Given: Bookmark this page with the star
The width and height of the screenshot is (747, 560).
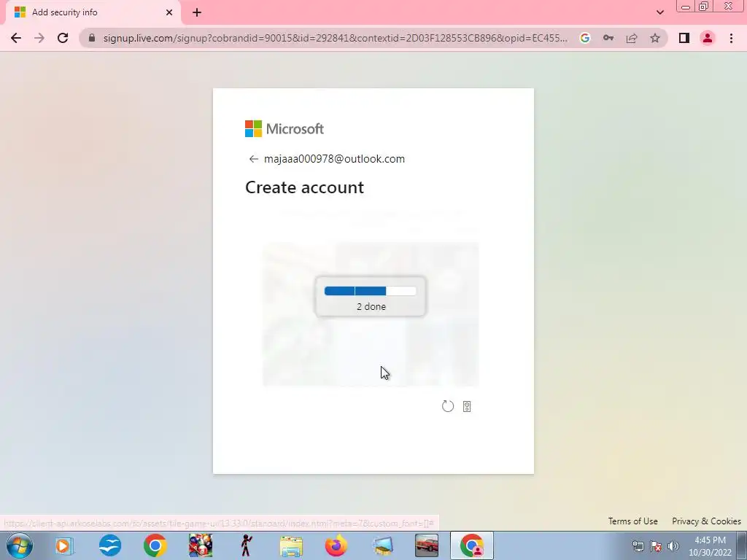Looking at the screenshot, I should 655,38.
